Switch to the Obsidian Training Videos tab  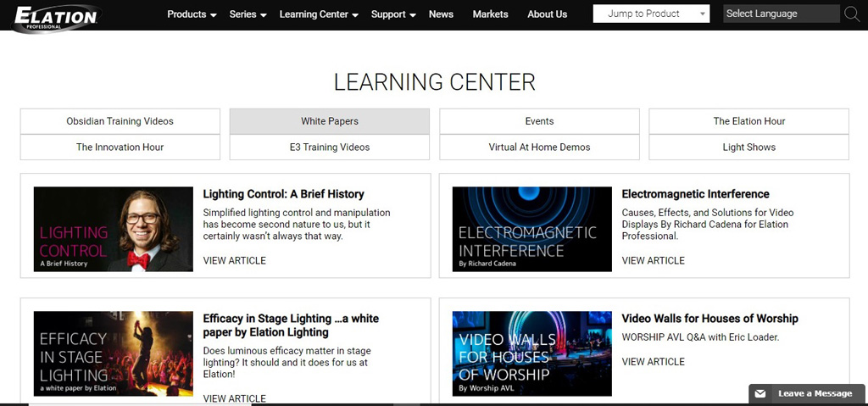(120, 121)
